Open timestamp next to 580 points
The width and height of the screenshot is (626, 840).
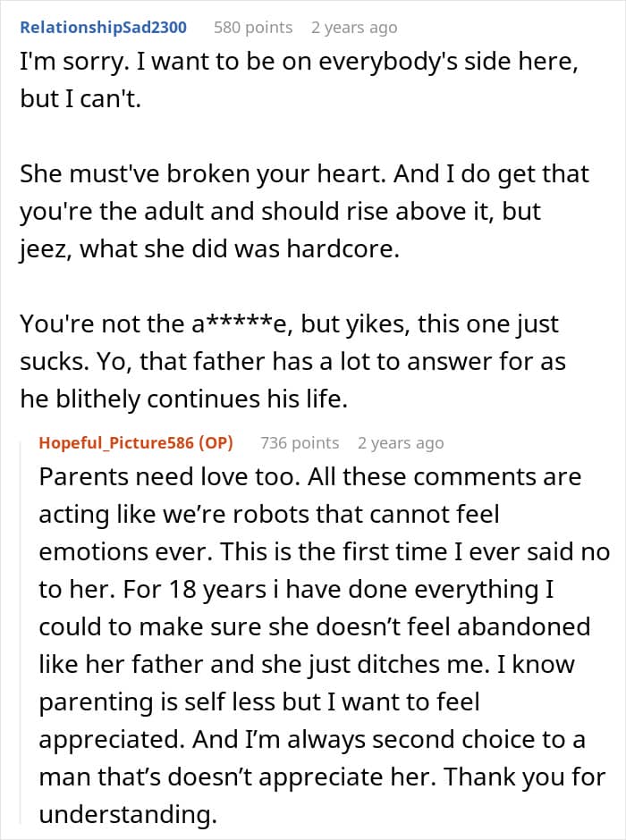pyautogui.click(x=354, y=28)
